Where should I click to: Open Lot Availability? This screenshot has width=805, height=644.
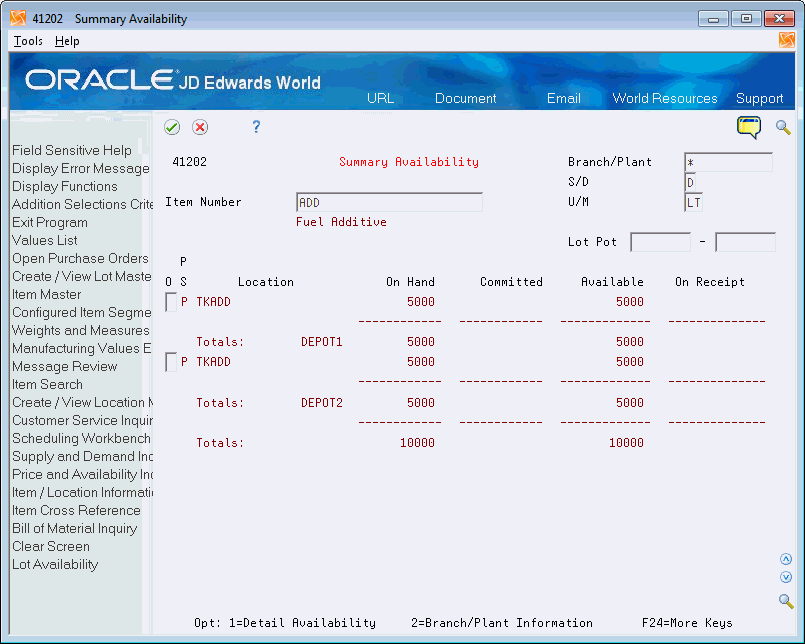(x=55, y=564)
